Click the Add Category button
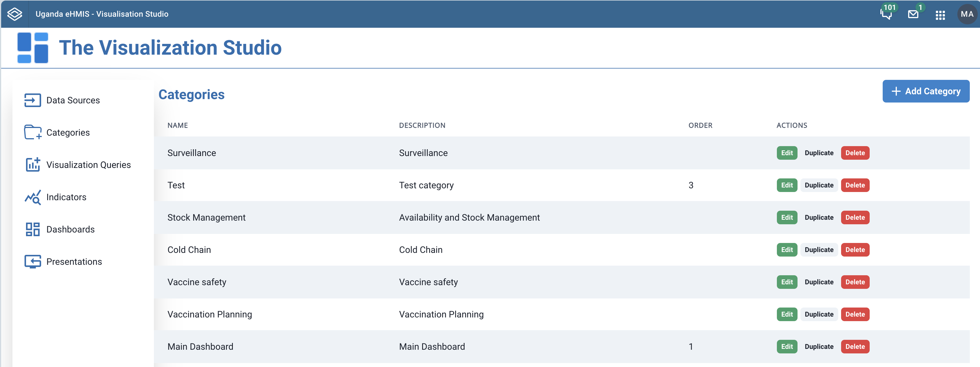Image resolution: width=980 pixels, height=367 pixels. tap(926, 91)
